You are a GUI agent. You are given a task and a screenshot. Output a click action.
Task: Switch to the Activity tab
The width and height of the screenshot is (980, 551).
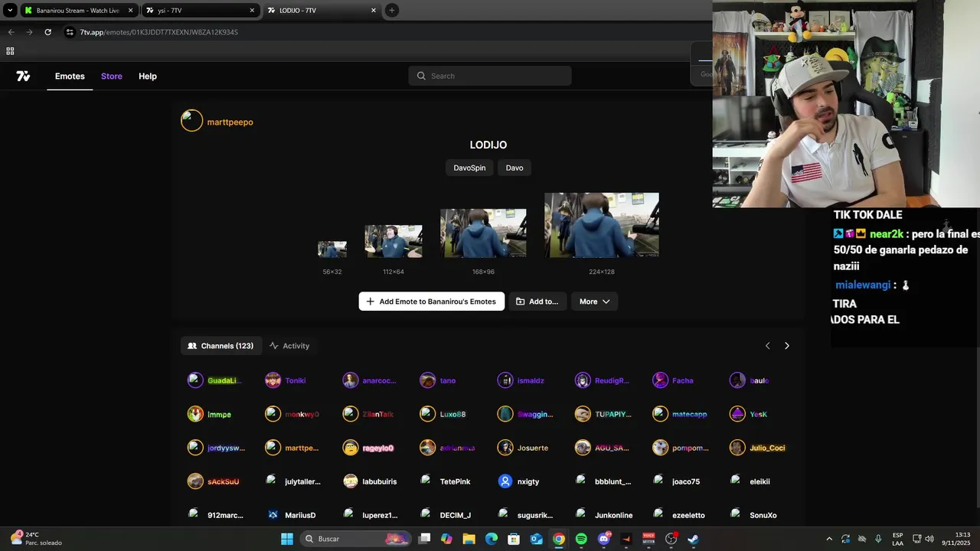(x=289, y=346)
